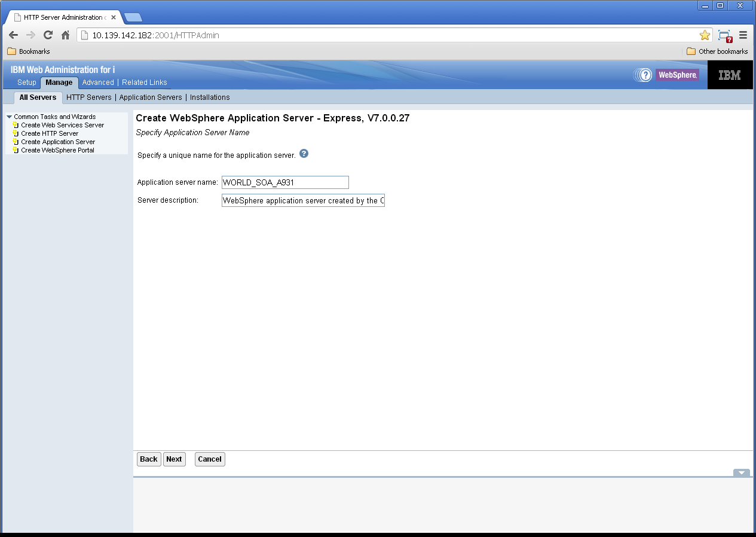The image size is (756, 537).
Task: Open Related Links tab
Action: [145, 83]
